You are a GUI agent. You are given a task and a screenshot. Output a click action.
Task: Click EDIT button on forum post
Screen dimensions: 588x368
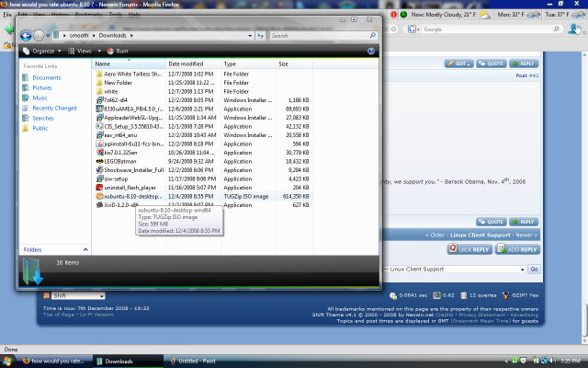(x=459, y=63)
